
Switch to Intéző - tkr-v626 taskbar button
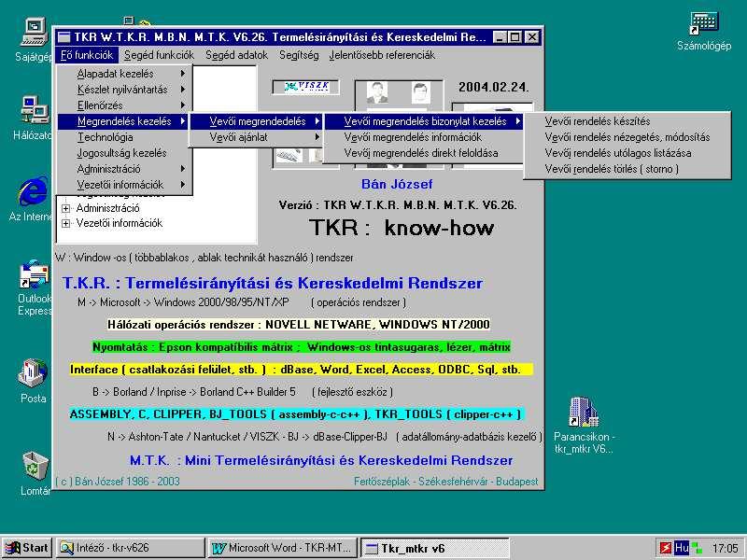pos(130,548)
